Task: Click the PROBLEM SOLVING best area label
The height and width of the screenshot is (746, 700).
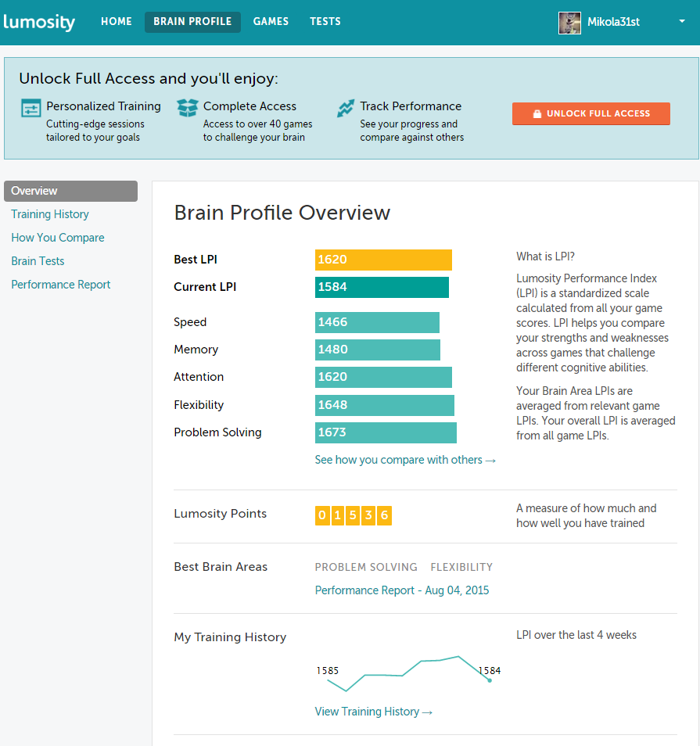Action: click(366, 567)
